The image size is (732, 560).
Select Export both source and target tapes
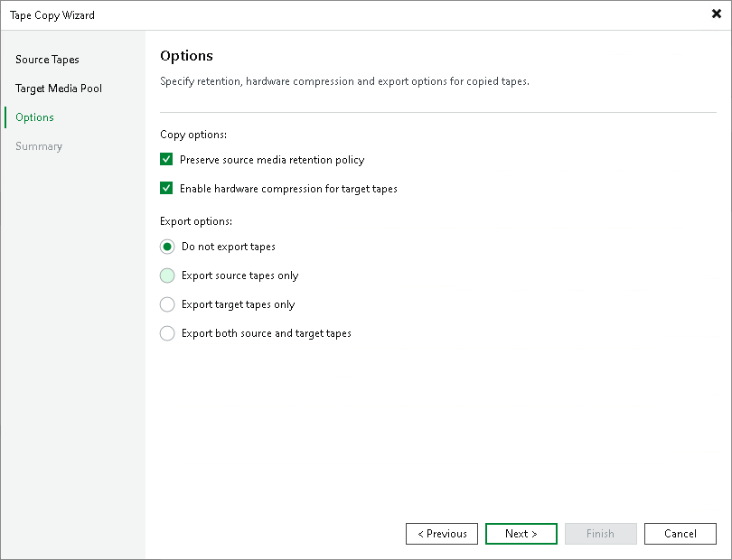[x=167, y=333]
